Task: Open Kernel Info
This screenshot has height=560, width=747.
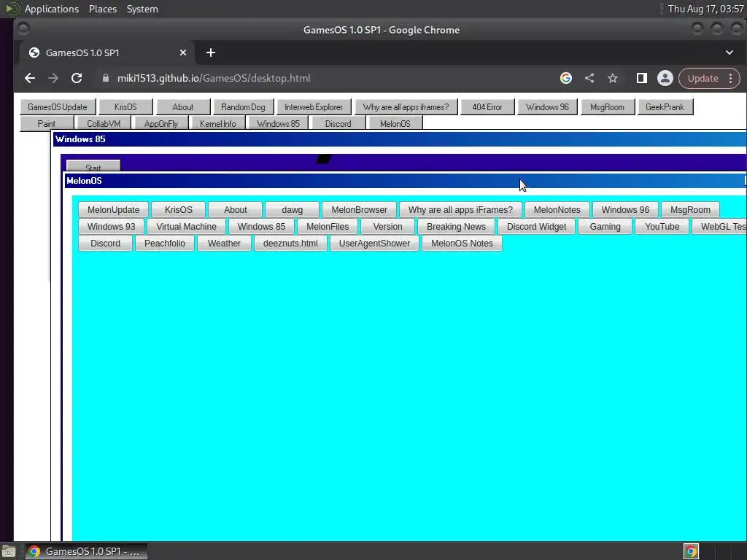Action: pyautogui.click(x=218, y=123)
